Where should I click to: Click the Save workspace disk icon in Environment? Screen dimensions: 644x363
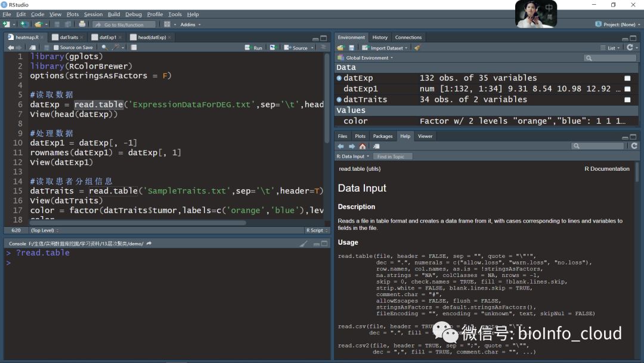352,48
